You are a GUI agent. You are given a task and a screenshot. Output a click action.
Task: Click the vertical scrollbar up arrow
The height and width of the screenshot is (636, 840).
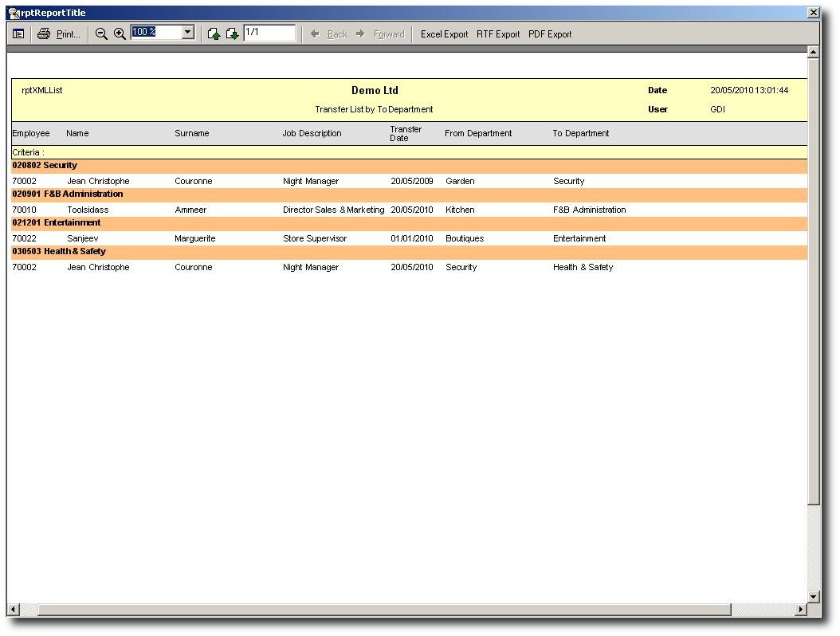(x=813, y=53)
